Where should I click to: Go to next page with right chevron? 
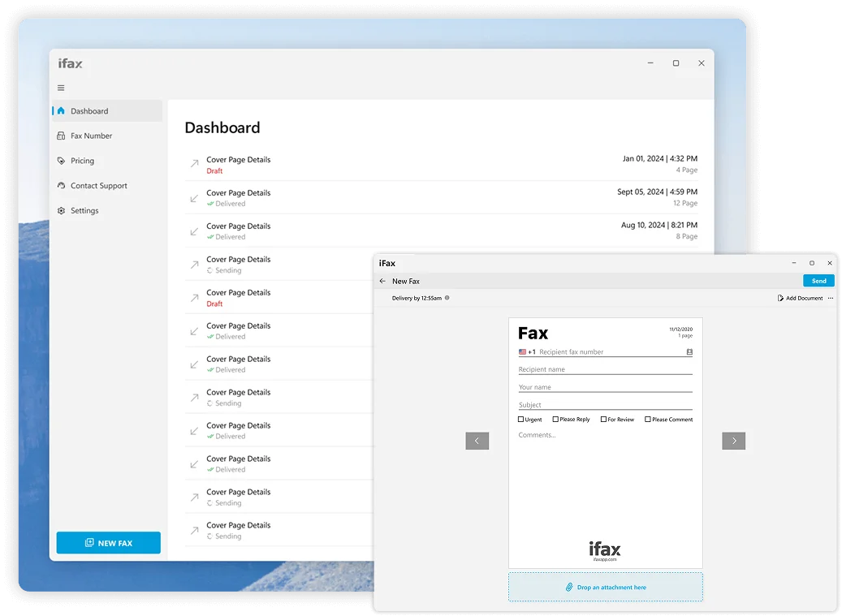pos(733,441)
